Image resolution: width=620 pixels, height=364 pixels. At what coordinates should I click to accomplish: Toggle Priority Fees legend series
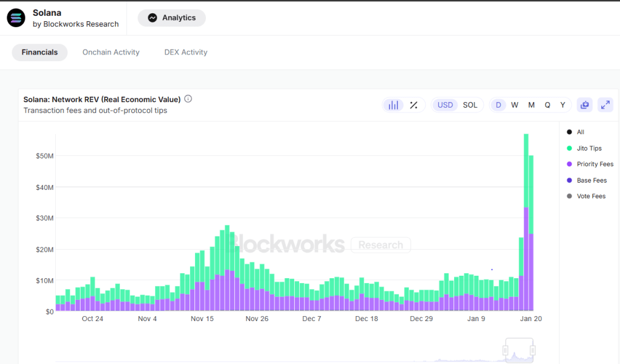590,164
